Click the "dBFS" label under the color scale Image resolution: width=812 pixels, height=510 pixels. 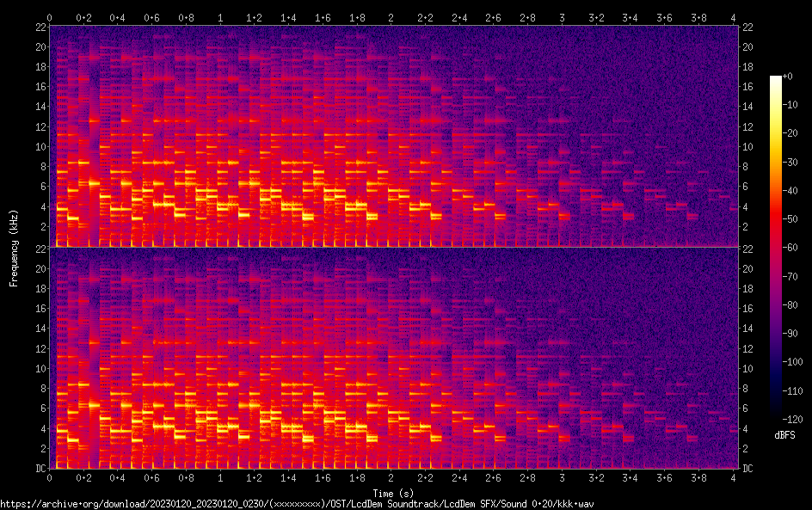click(x=784, y=436)
